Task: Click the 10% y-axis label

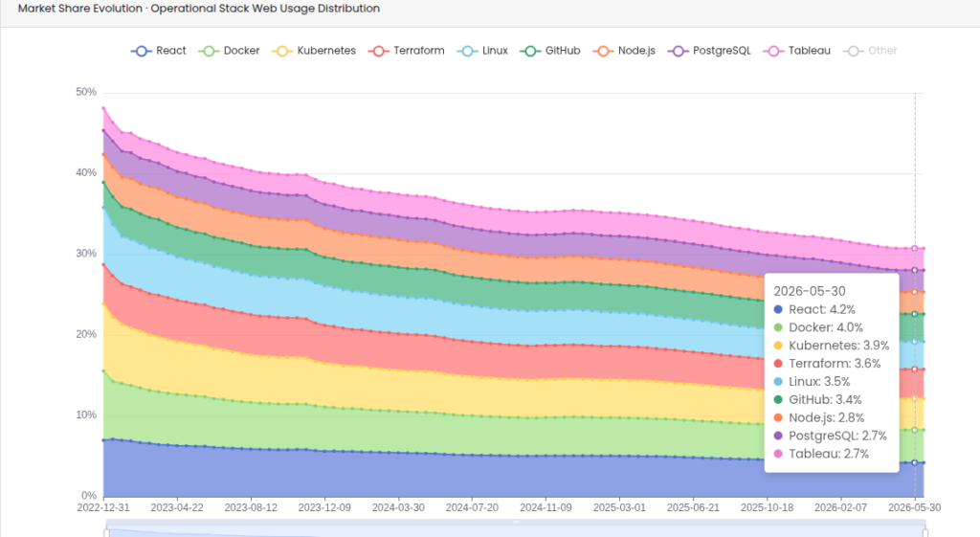Action: (86, 414)
